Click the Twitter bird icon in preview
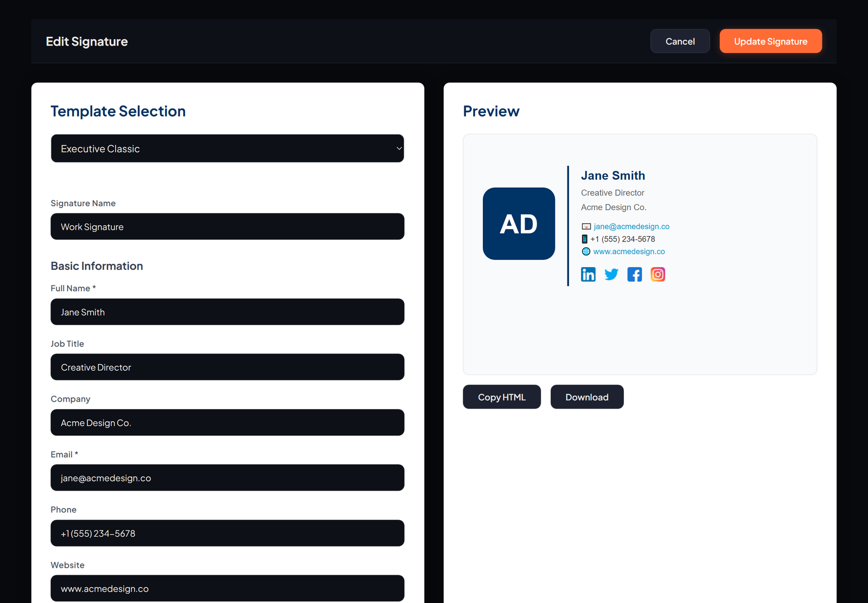This screenshot has height=603, width=868. coord(611,274)
